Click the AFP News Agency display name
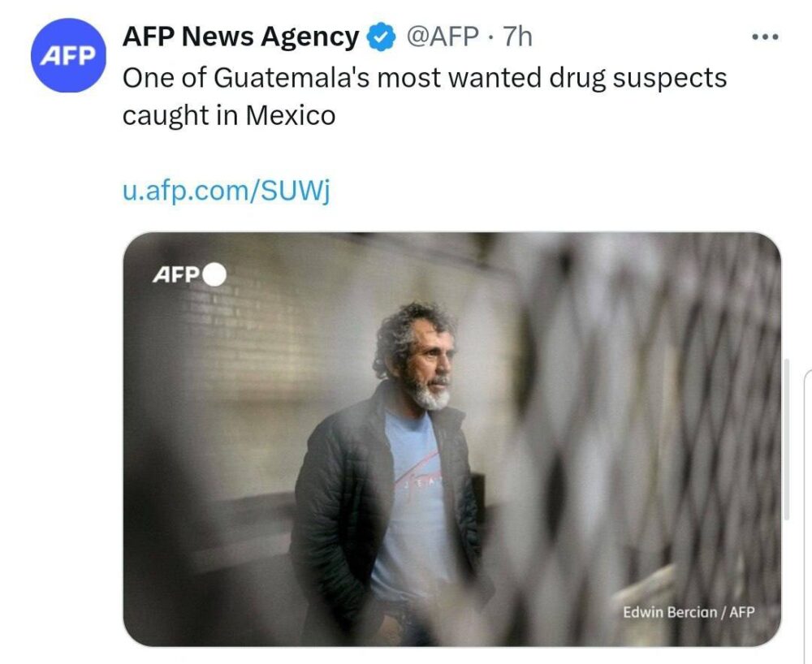812x664 pixels. [x=241, y=37]
